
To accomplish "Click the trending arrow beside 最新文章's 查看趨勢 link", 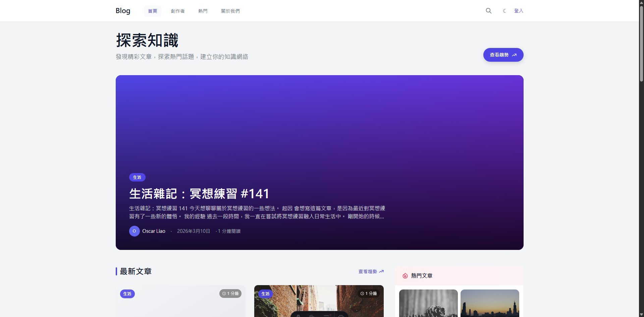I will pyautogui.click(x=381, y=271).
